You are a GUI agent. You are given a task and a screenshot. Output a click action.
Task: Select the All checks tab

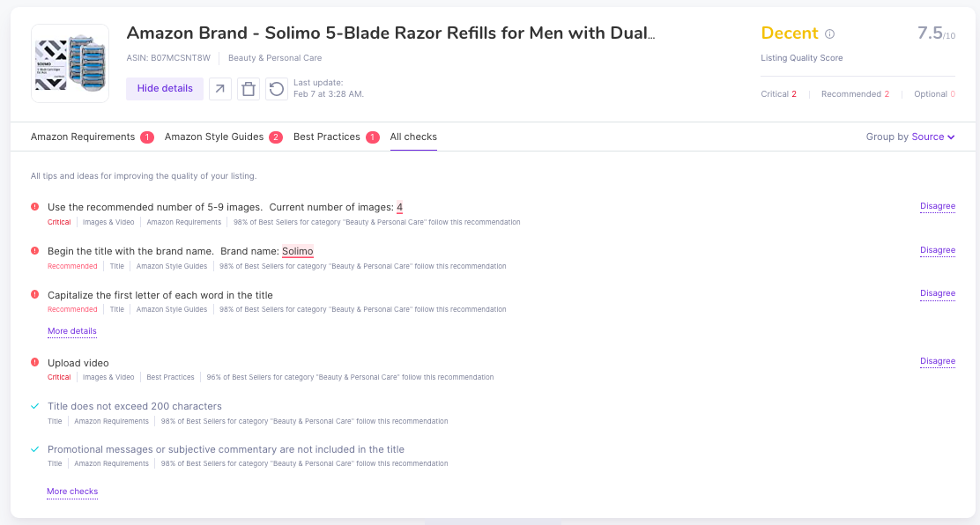tap(413, 137)
